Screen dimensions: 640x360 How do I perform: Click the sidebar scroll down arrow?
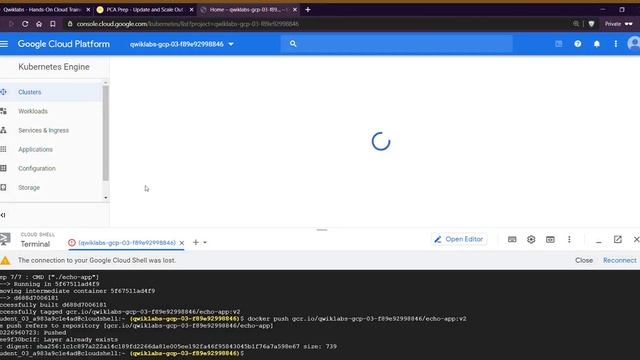tap(106, 198)
